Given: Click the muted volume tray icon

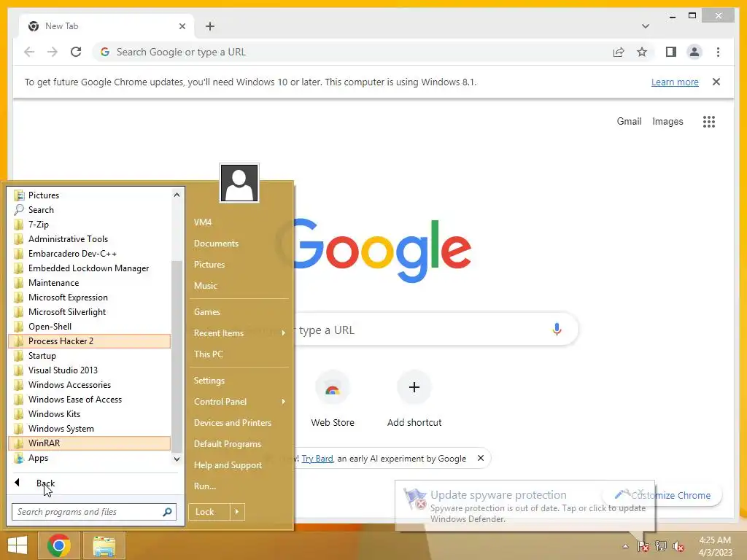Looking at the screenshot, I should (x=678, y=546).
